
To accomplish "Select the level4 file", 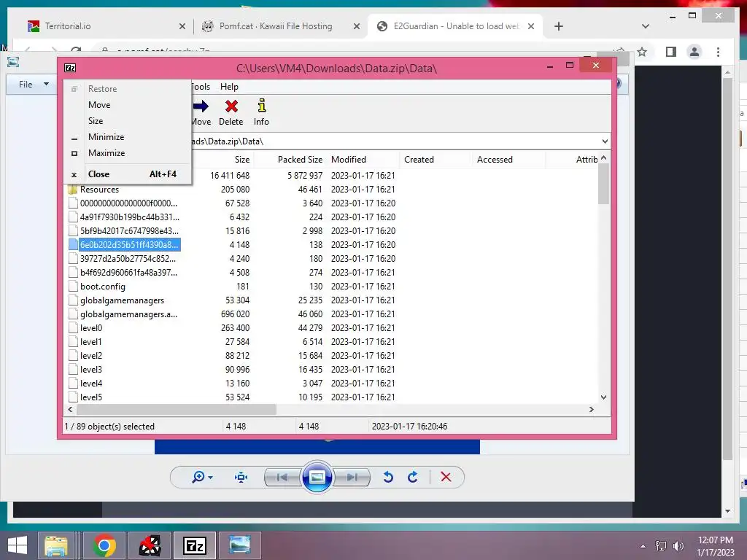I will pos(91,384).
